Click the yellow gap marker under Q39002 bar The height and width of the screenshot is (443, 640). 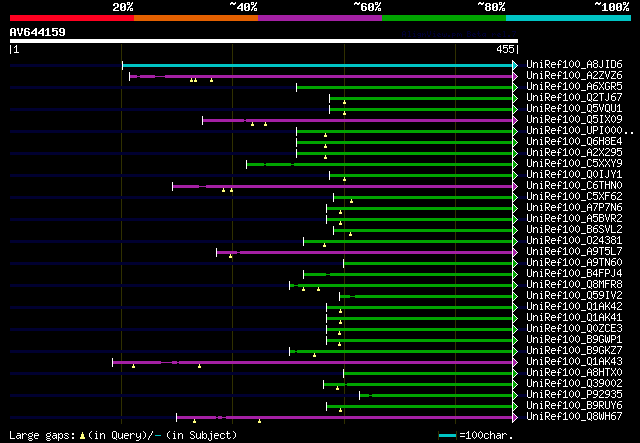pyautogui.click(x=338, y=388)
